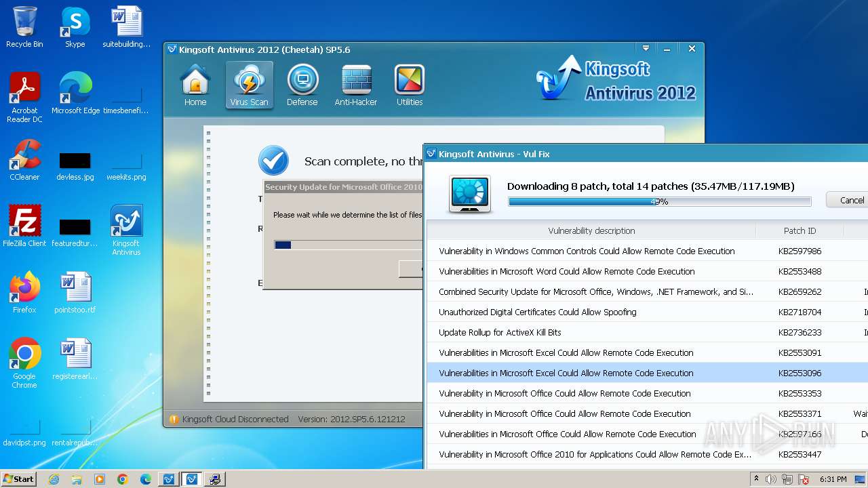Viewport: 868px width, 488px height.
Task: Select the featuredtur desktop image file
Action: pyautogui.click(x=75, y=232)
